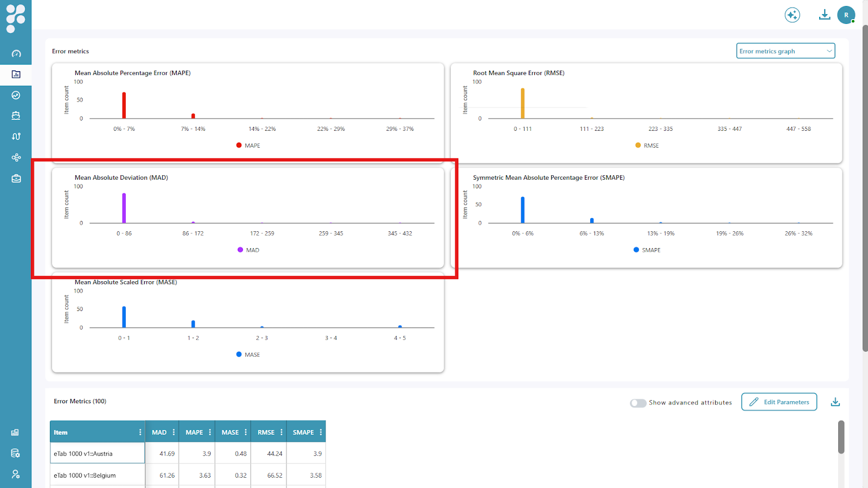
Task: Open the MAD column options menu
Action: click(174, 433)
